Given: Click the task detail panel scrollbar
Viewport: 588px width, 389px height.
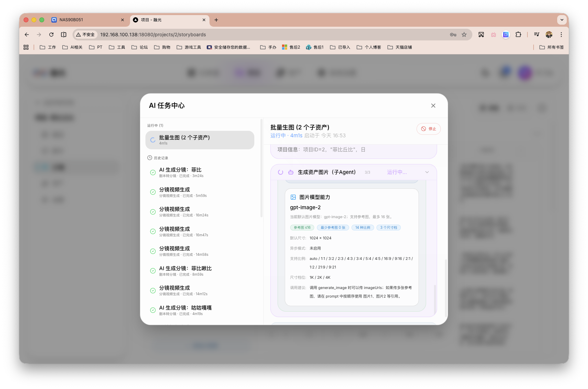Looking at the screenshot, I should point(446,288).
